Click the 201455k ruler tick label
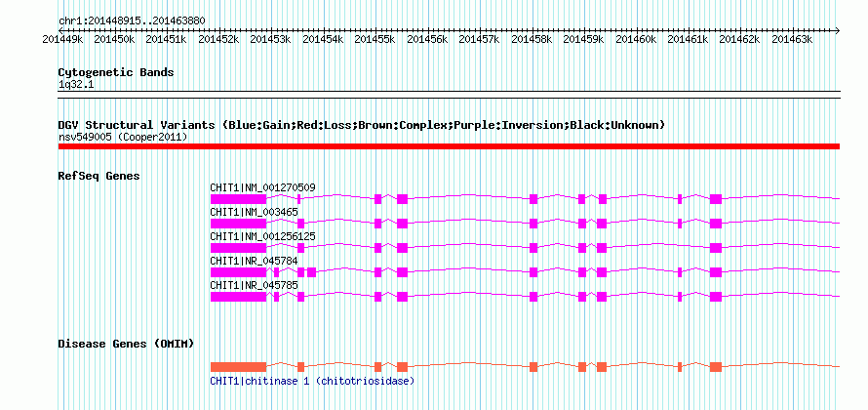This screenshot has height=410, width=868. [x=375, y=39]
